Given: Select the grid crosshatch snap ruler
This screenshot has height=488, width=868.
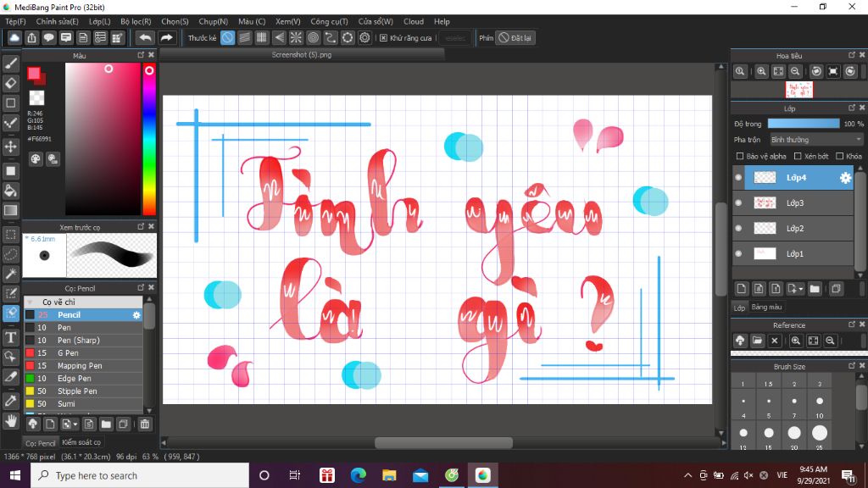Looking at the screenshot, I should 262,37.
